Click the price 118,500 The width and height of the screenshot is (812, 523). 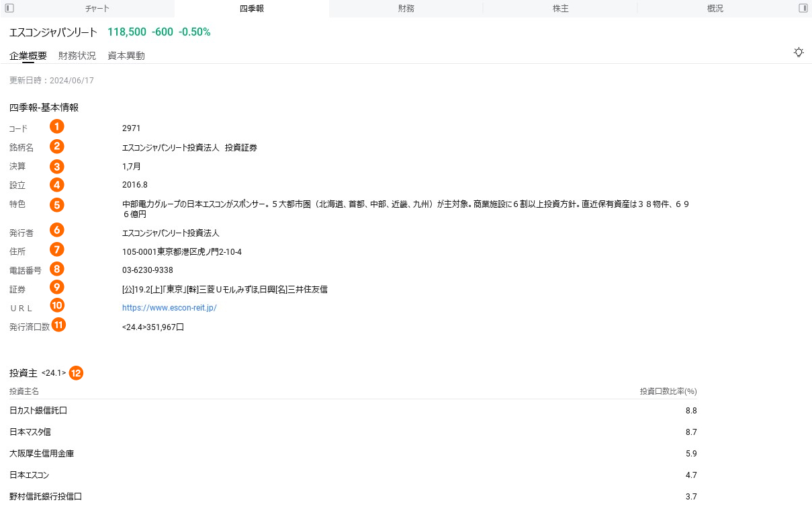point(127,32)
